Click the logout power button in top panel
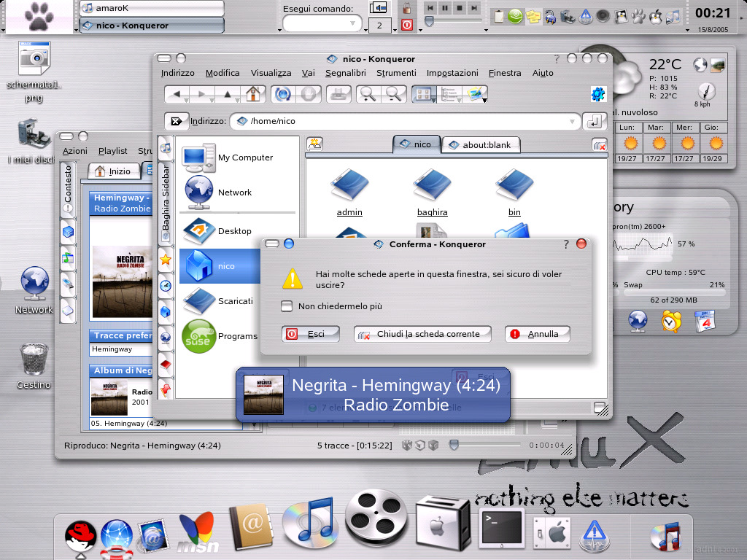Image resolution: width=747 pixels, height=560 pixels. tap(407, 24)
